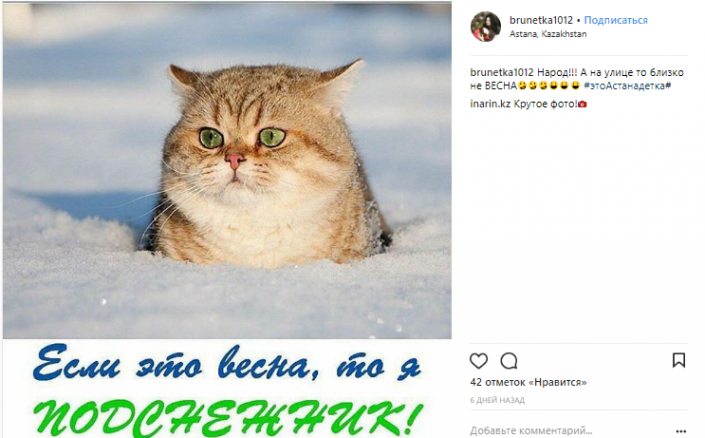
Task: Open the three-dots more options menu
Action: [x=681, y=431]
